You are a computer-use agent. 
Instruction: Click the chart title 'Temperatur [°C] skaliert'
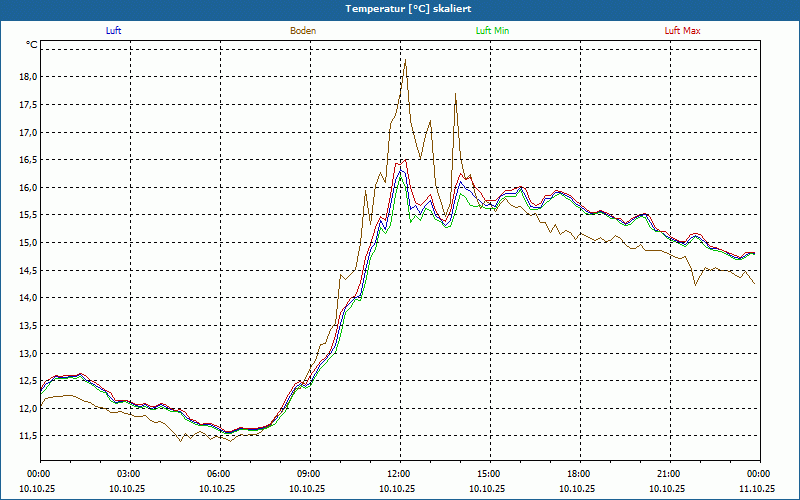(x=400, y=8)
